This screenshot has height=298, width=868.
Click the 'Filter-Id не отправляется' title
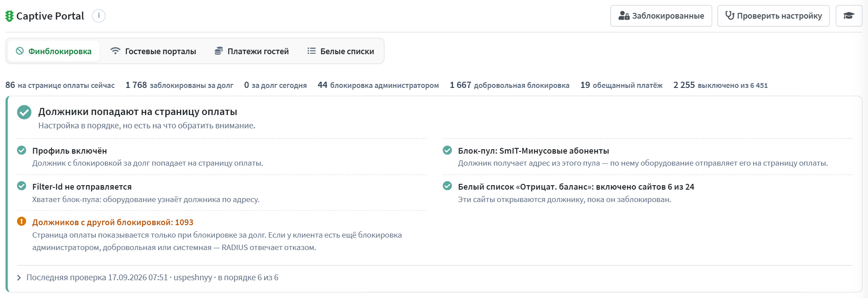pos(82,187)
